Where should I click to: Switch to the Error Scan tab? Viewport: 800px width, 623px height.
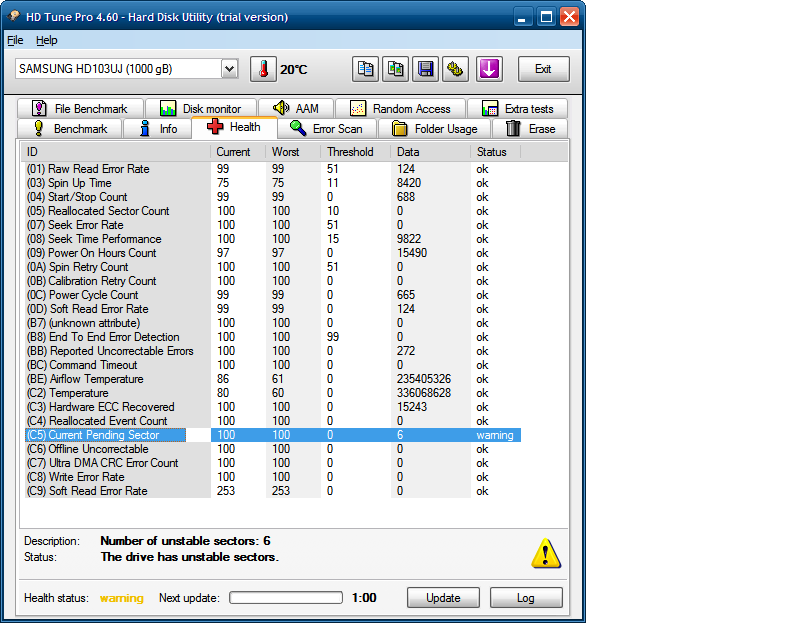327,129
